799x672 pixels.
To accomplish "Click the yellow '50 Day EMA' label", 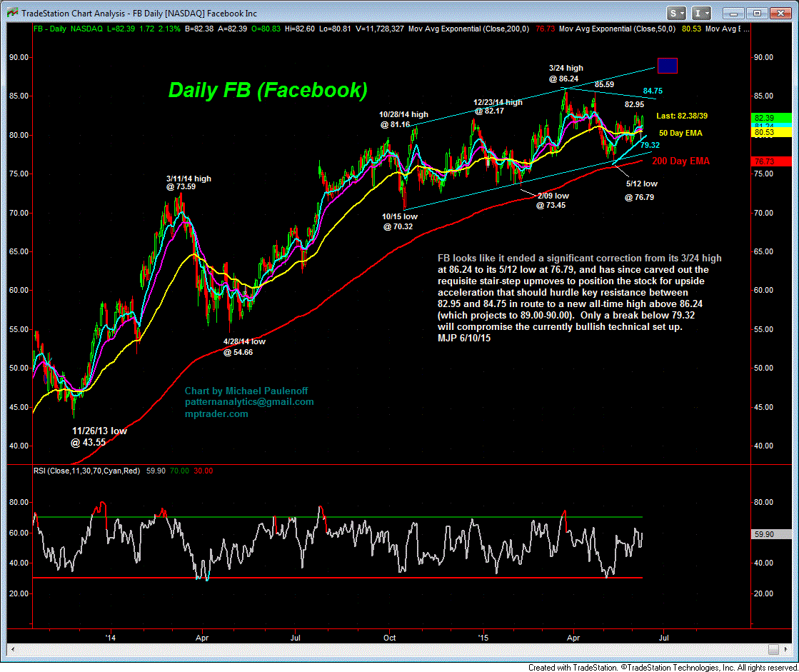I will coord(680,133).
